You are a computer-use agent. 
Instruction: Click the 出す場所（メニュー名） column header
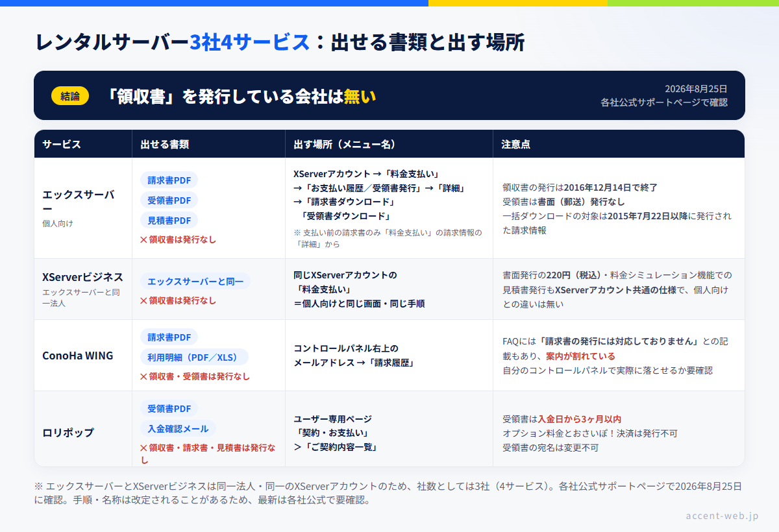pyautogui.click(x=345, y=144)
